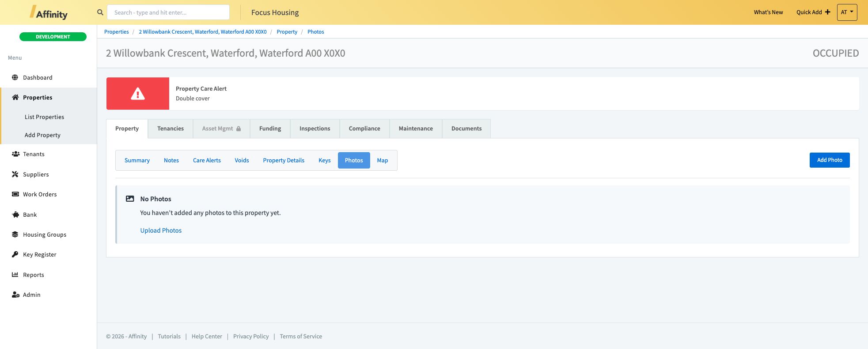The height and width of the screenshot is (349, 868).
Task: Click the Add Photo button
Action: tap(830, 160)
